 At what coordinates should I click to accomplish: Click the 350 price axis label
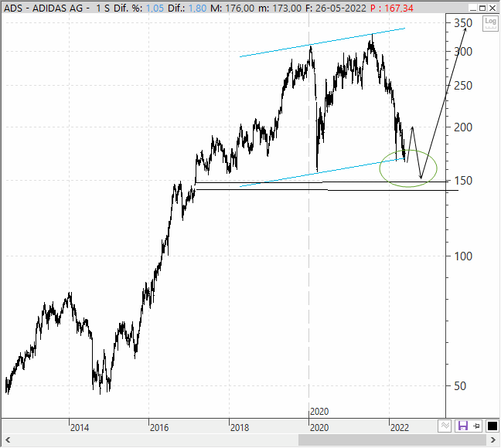coord(463,23)
